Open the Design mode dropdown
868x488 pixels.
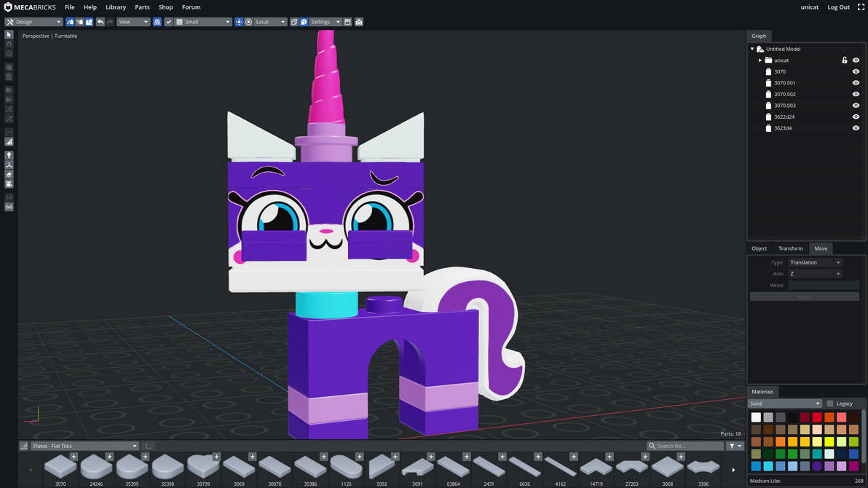click(33, 22)
